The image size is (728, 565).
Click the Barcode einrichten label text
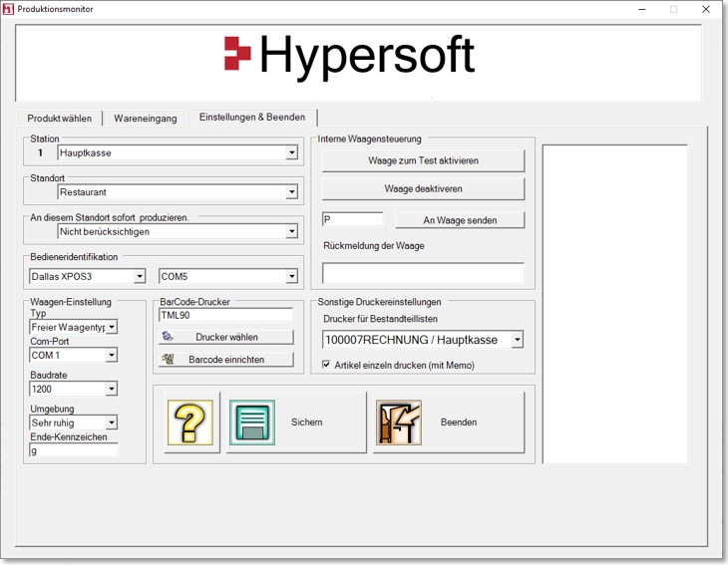[x=226, y=360]
